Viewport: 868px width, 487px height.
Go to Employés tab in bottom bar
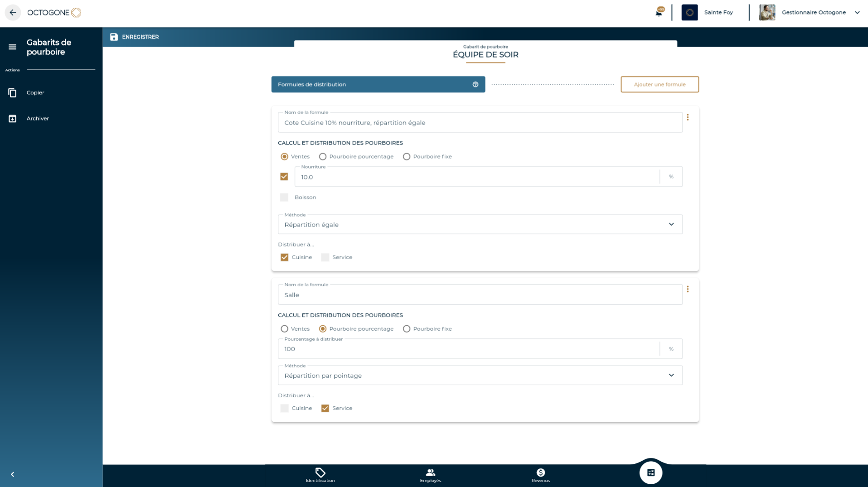point(430,475)
